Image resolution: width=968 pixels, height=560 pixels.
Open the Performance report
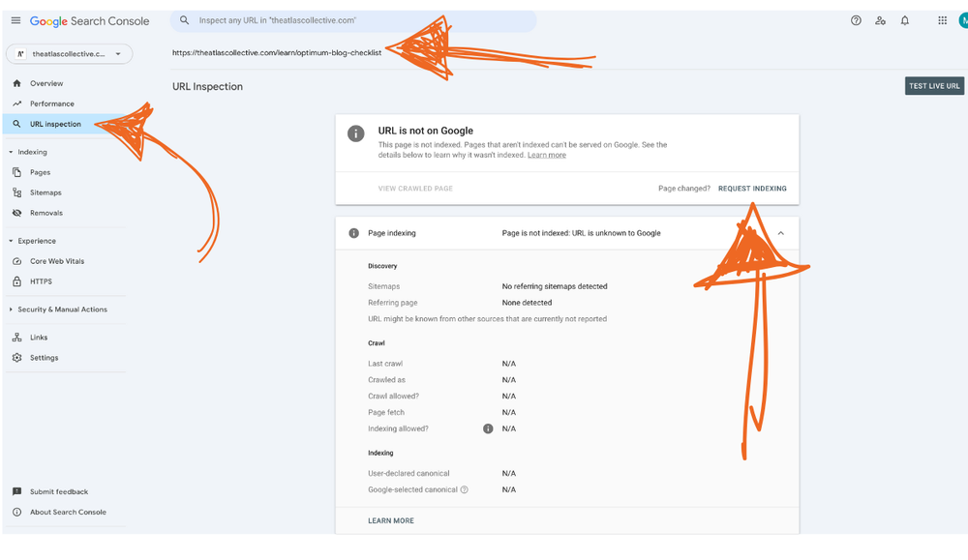point(52,103)
